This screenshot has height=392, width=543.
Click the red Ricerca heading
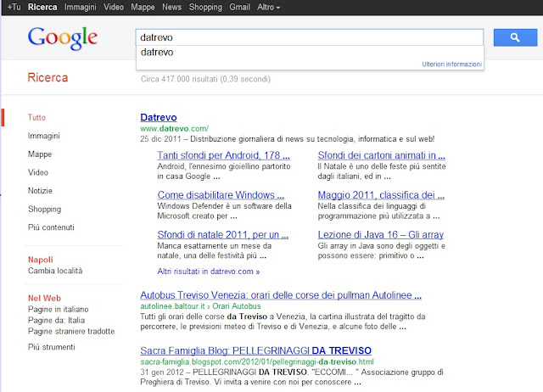[x=48, y=77]
